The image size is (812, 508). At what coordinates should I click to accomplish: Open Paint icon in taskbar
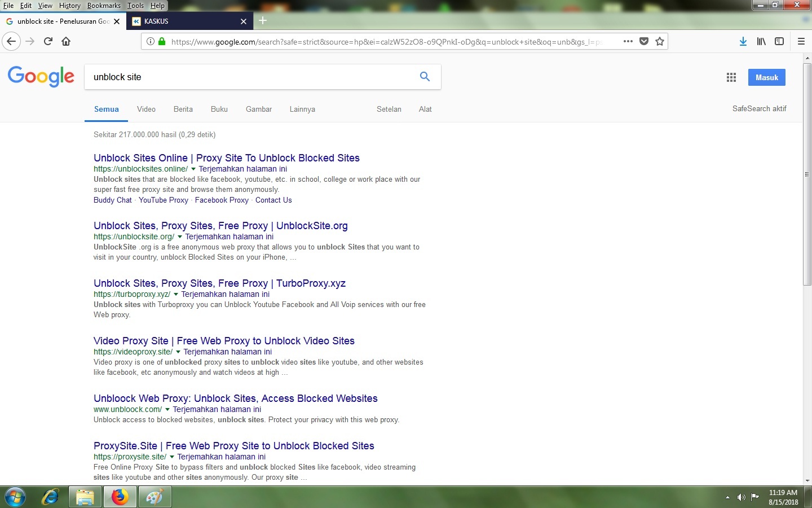[155, 497]
